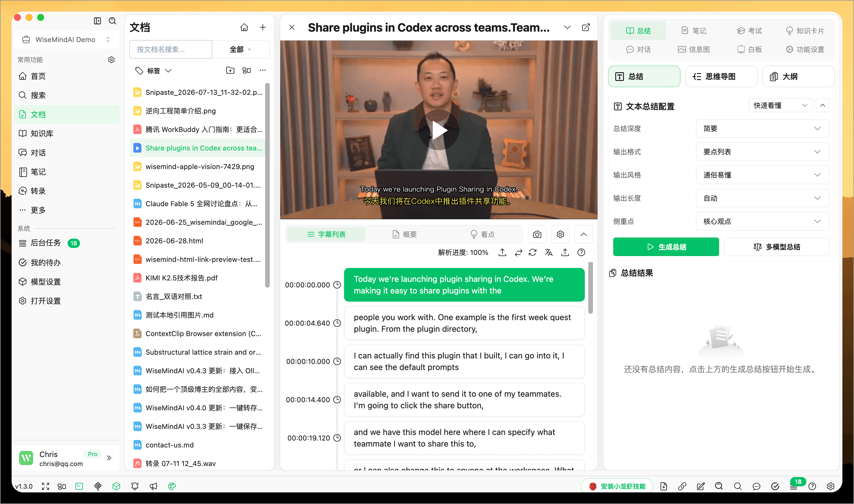Create new folder in document list
This screenshot has height=504, width=854.
coord(230,70)
